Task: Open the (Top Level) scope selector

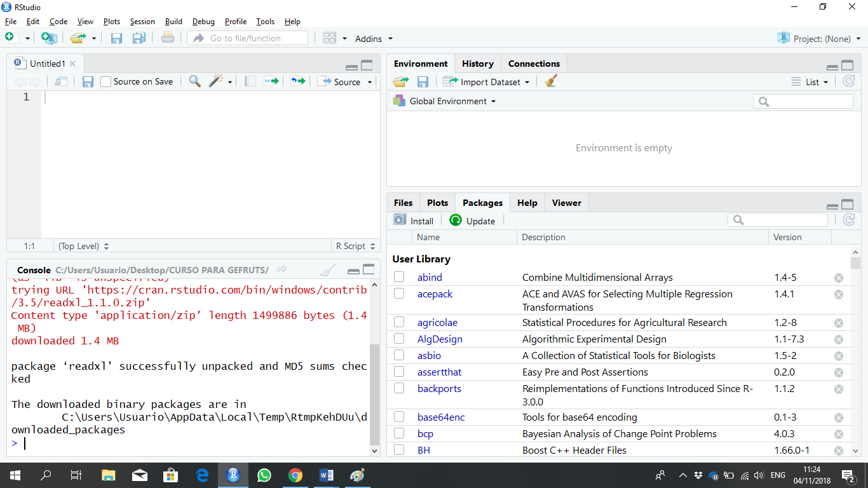Action: pos(83,246)
